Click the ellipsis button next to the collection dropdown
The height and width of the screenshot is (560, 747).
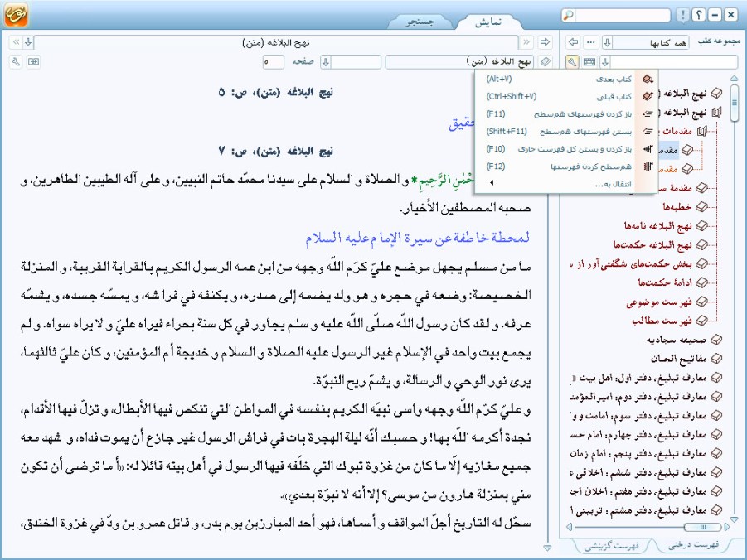point(591,42)
